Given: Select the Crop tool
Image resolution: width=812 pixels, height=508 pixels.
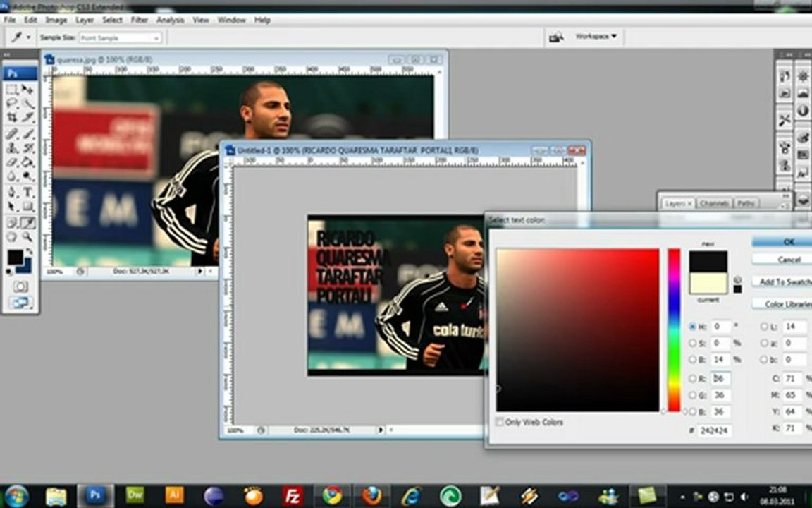Looking at the screenshot, I should (x=12, y=119).
